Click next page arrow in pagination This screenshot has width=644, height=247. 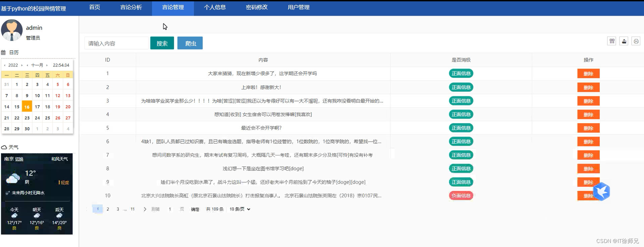(x=145, y=209)
